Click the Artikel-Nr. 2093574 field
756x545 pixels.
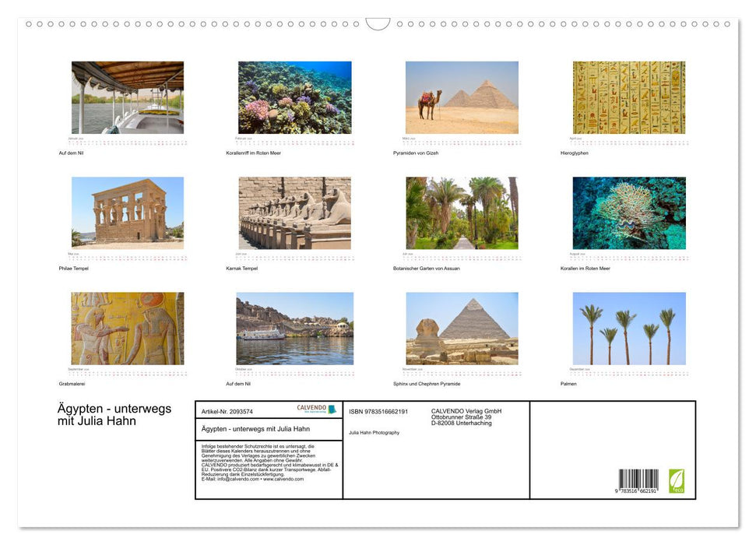(226, 411)
